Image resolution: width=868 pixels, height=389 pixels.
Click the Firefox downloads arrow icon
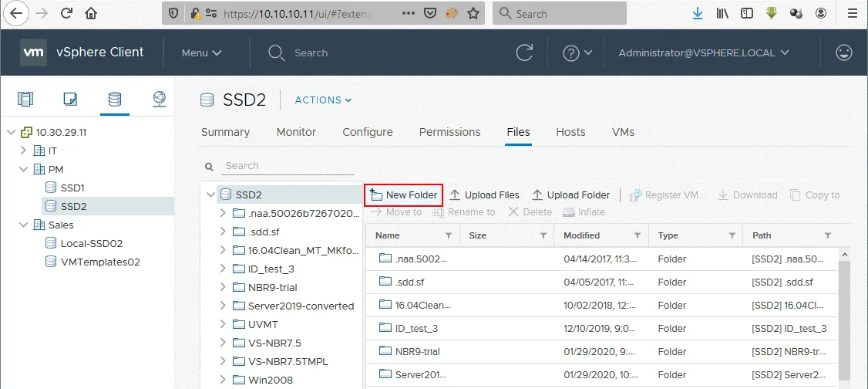[698, 13]
